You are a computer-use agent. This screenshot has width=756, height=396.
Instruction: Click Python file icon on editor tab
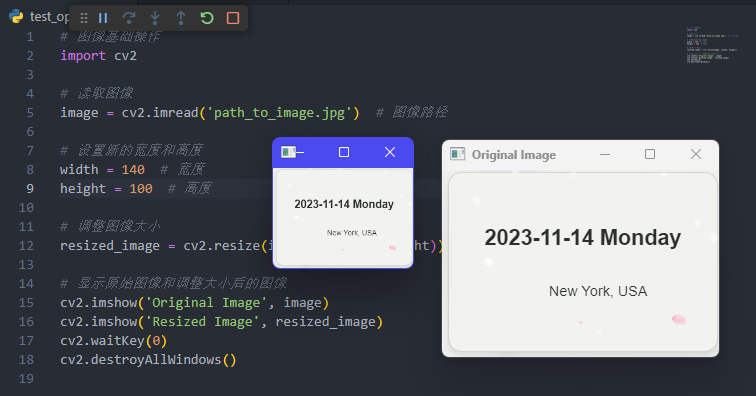[x=16, y=17]
